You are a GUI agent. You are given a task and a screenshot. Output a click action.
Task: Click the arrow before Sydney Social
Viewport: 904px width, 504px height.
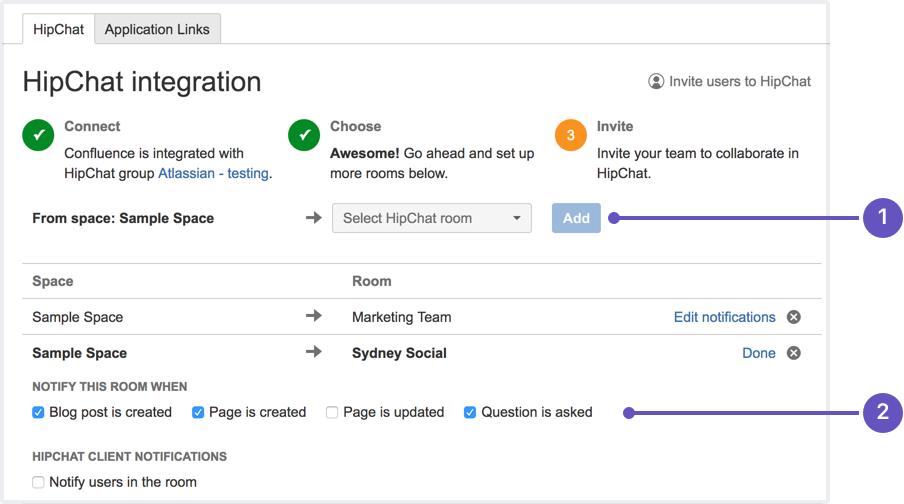click(314, 352)
